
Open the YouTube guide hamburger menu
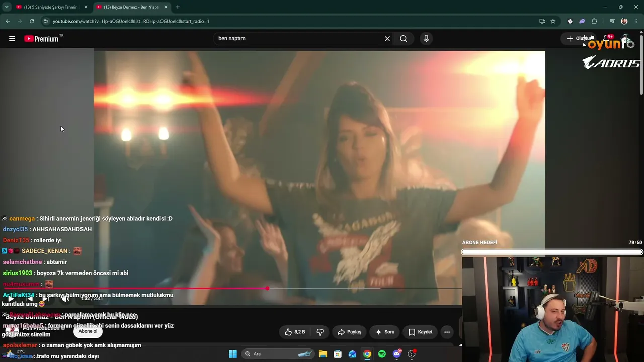(x=12, y=39)
